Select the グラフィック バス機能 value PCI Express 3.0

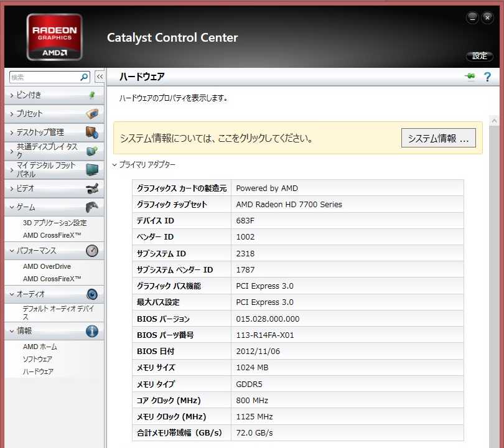click(x=264, y=286)
